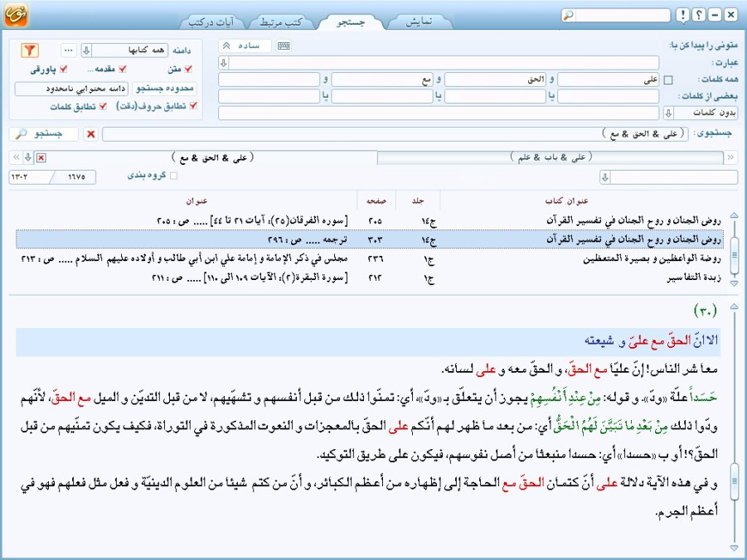Click the جستجو search button

pos(43,134)
